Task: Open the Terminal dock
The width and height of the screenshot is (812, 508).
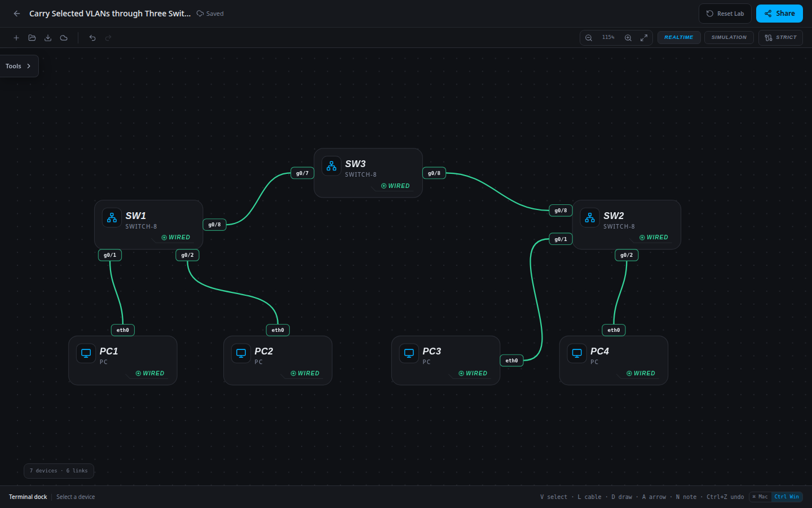Action: (28, 497)
